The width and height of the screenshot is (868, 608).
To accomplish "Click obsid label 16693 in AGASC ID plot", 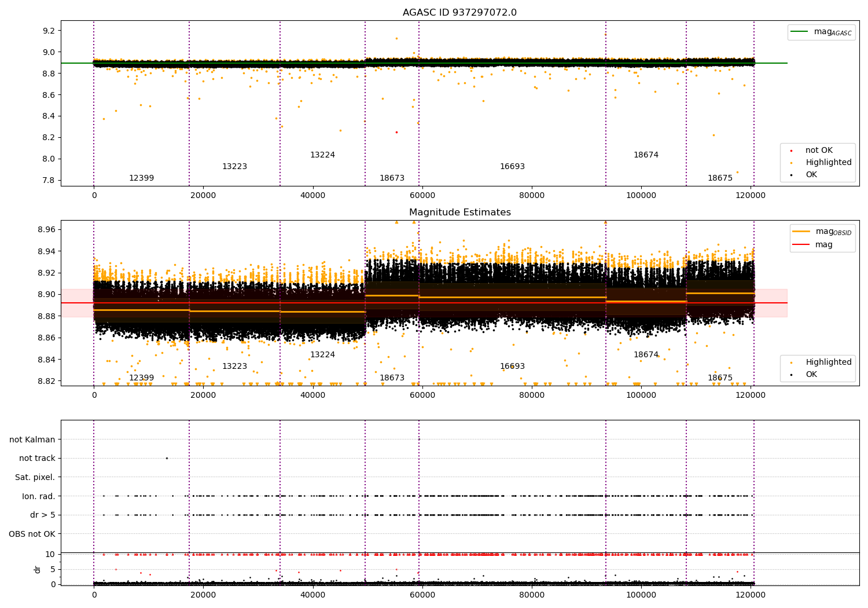I will point(512,167).
